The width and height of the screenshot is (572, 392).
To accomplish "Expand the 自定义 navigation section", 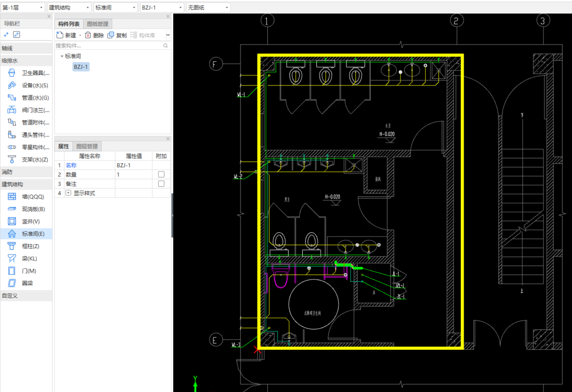I will tap(27, 296).
